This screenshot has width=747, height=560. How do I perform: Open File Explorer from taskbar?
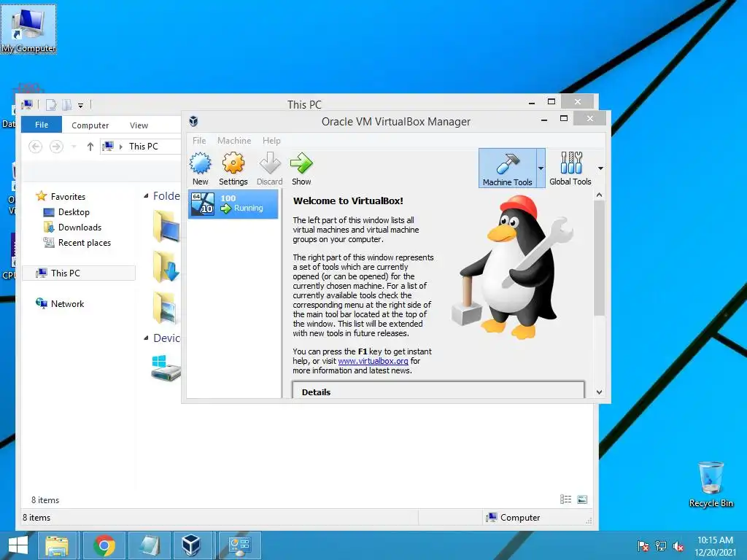pyautogui.click(x=57, y=545)
